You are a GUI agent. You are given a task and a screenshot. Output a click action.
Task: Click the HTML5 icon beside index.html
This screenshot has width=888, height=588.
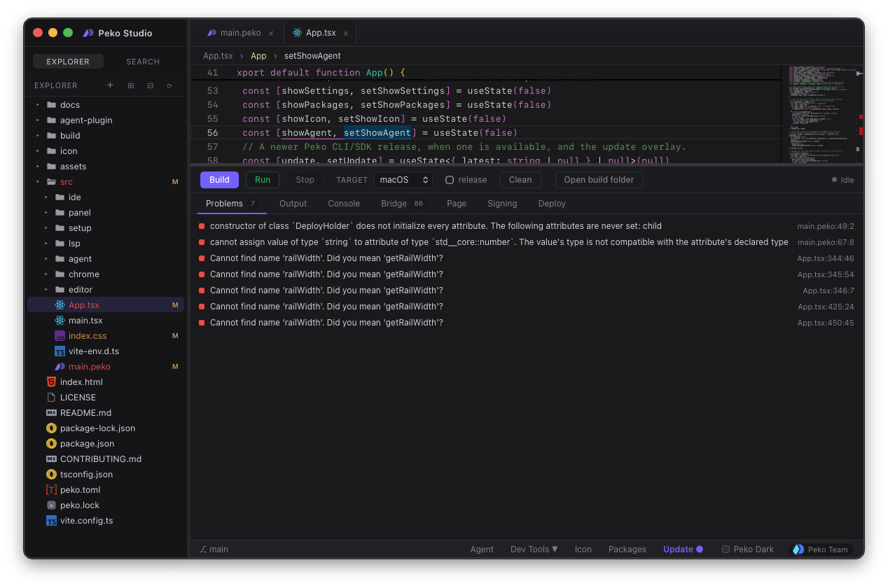pyautogui.click(x=51, y=382)
